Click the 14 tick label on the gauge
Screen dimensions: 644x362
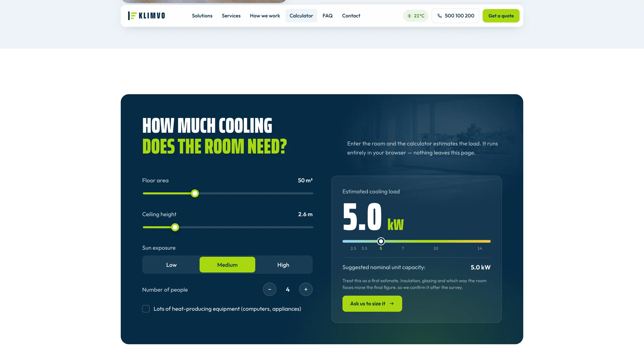tap(480, 248)
